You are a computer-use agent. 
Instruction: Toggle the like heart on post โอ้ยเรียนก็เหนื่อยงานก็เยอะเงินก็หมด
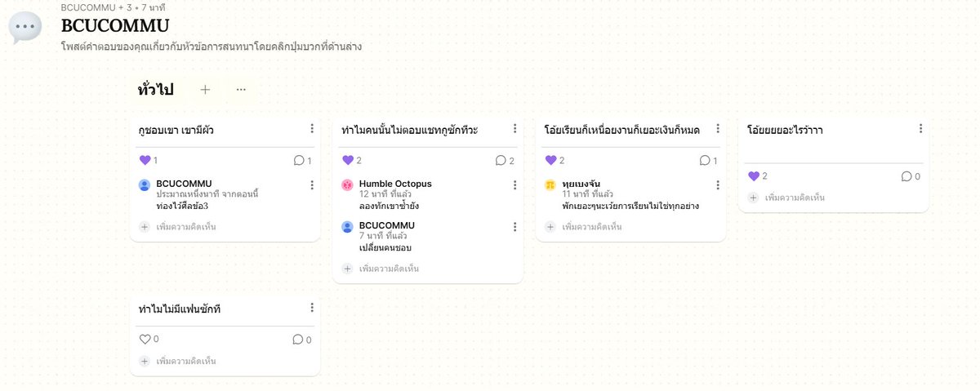pos(550,160)
